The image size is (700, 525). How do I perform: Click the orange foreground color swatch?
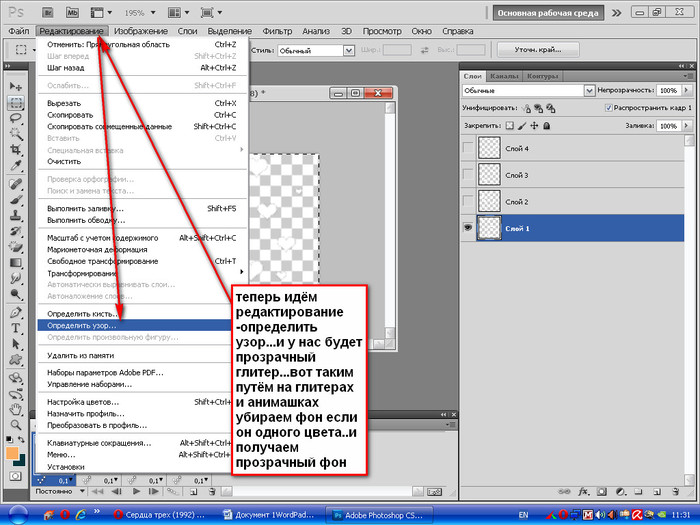pyautogui.click(x=13, y=453)
